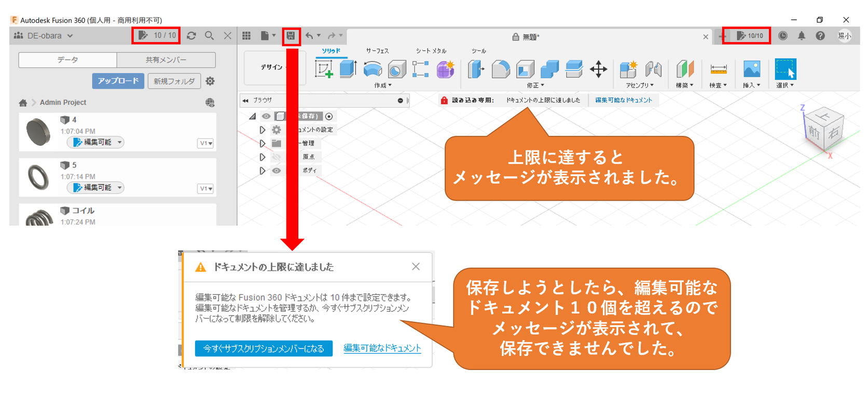Activate the root component radio button

[x=329, y=116]
